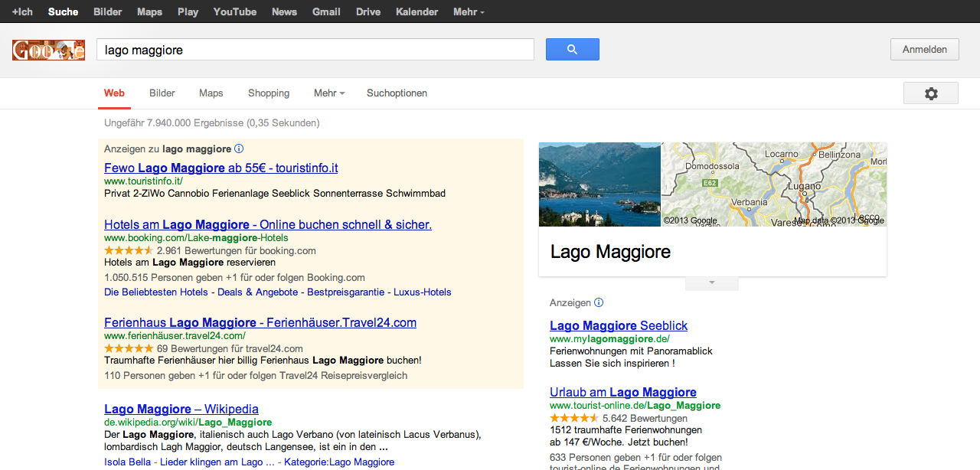Open the Suchoptionen search tools
This screenshot has height=470, width=980.
[397, 93]
